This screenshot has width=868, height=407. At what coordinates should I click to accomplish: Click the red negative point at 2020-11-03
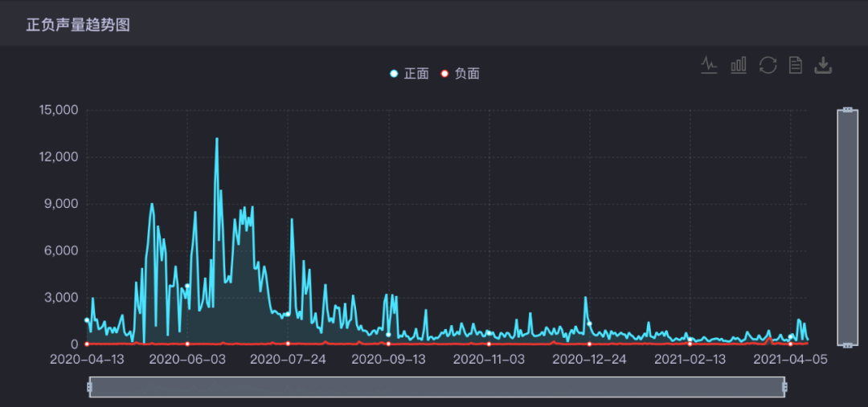[489, 344]
